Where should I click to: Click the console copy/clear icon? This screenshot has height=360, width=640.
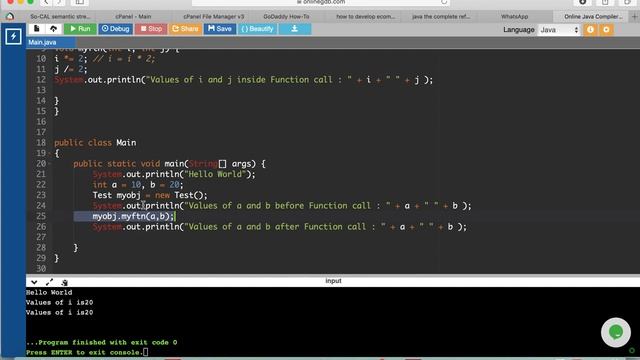click(x=64, y=282)
